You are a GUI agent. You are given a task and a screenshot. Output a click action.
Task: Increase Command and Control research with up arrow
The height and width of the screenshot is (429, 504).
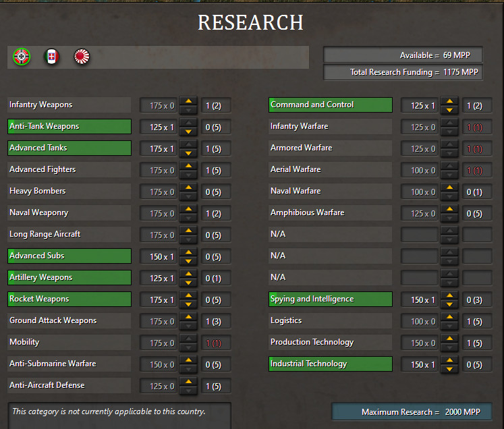(449, 101)
